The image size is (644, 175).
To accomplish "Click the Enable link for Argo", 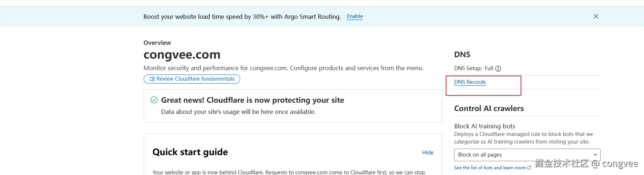I will point(355,16).
